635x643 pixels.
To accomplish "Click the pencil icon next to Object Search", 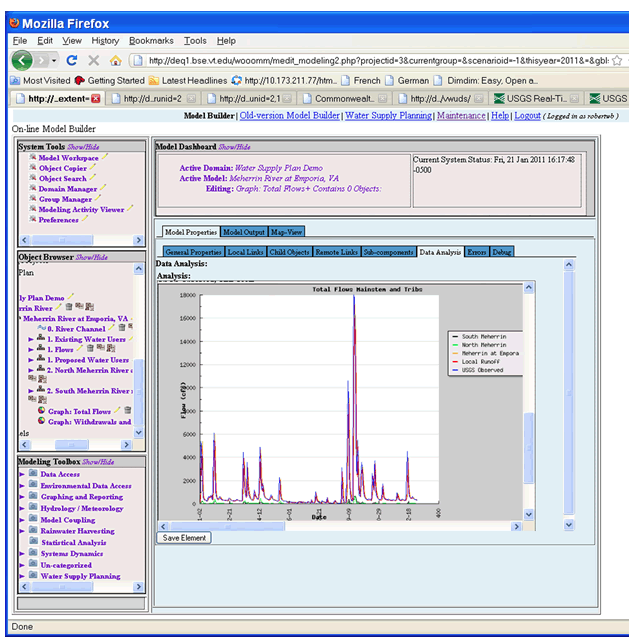I will (x=92, y=179).
